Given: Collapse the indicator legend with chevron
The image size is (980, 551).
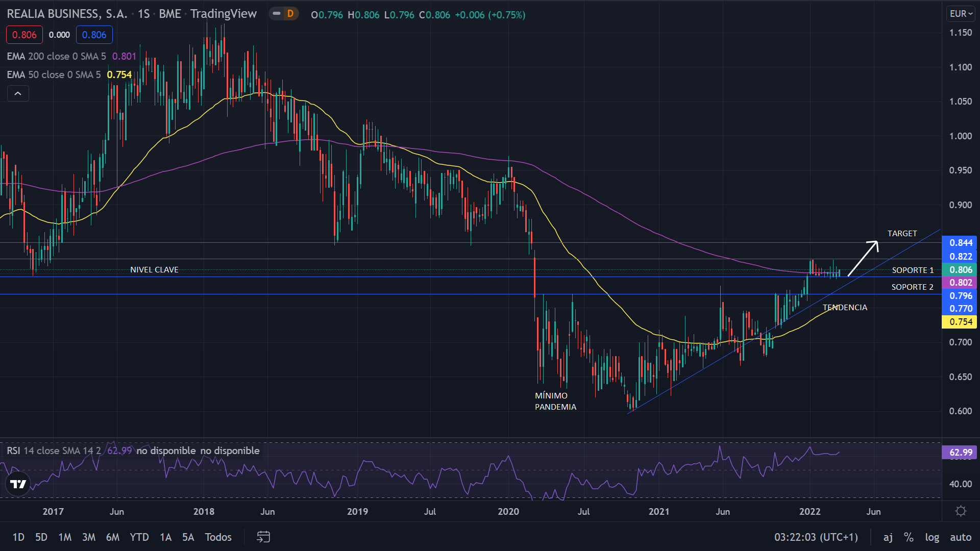Looking at the screenshot, I should [18, 93].
